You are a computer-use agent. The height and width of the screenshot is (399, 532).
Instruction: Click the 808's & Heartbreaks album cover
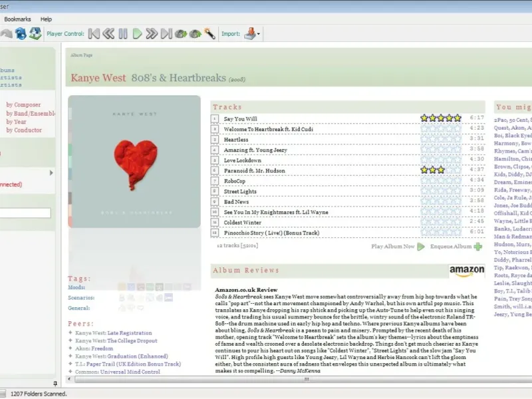click(134, 162)
